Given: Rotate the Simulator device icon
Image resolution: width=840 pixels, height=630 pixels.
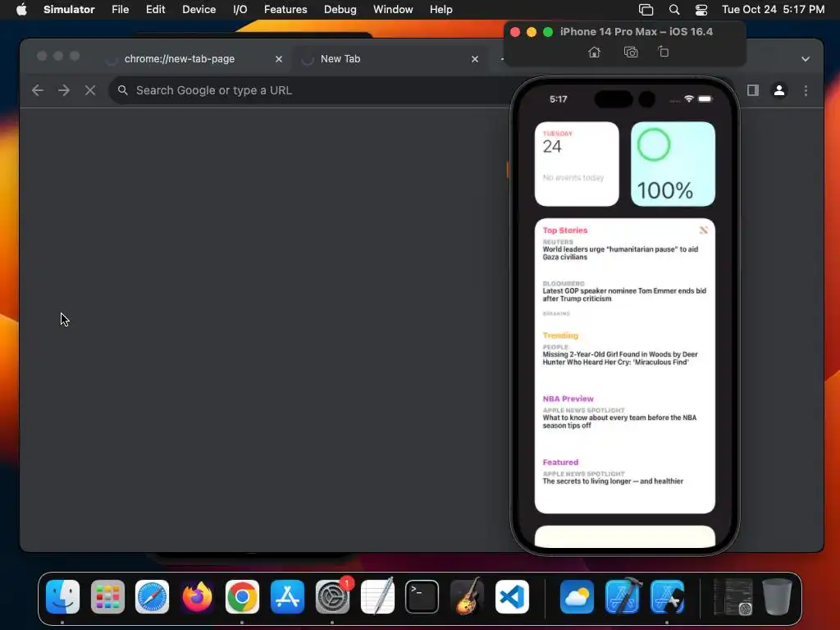Looking at the screenshot, I should [x=663, y=52].
